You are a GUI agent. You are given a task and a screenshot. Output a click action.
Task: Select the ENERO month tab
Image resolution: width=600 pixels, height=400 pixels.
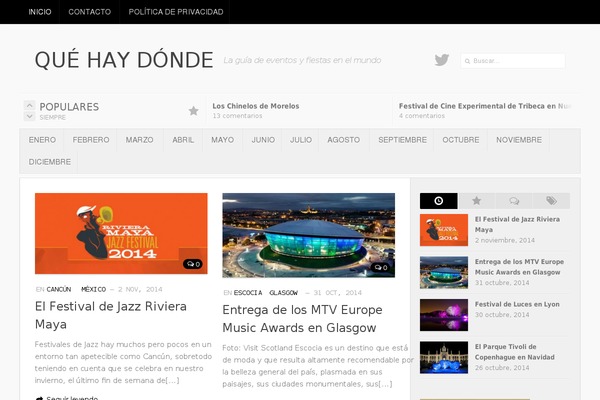click(x=42, y=140)
